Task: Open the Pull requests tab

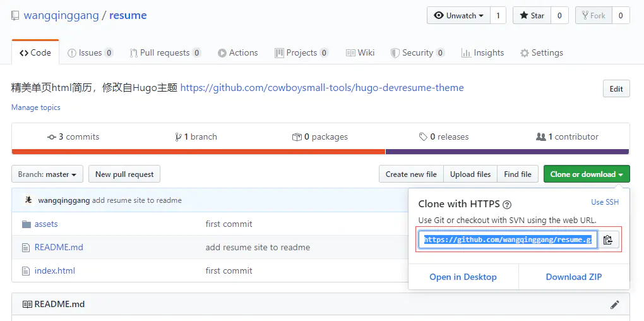Action: pyautogui.click(x=165, y=53)
